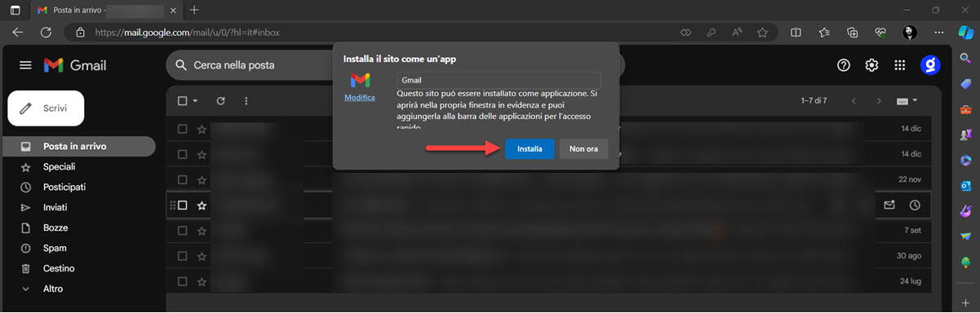The width and height of the screenshot is (980, 313).
Task: Open the tab actions menu
Action: (15, 10)
